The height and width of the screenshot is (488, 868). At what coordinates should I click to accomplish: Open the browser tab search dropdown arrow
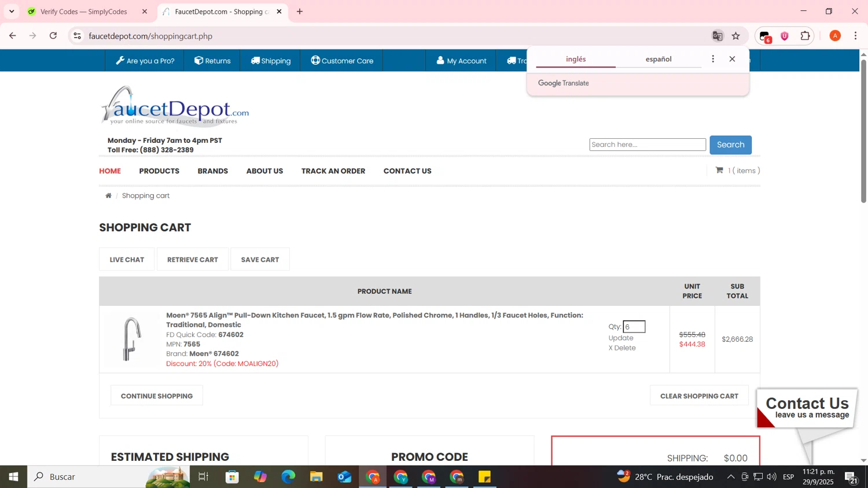pos(12,12)
